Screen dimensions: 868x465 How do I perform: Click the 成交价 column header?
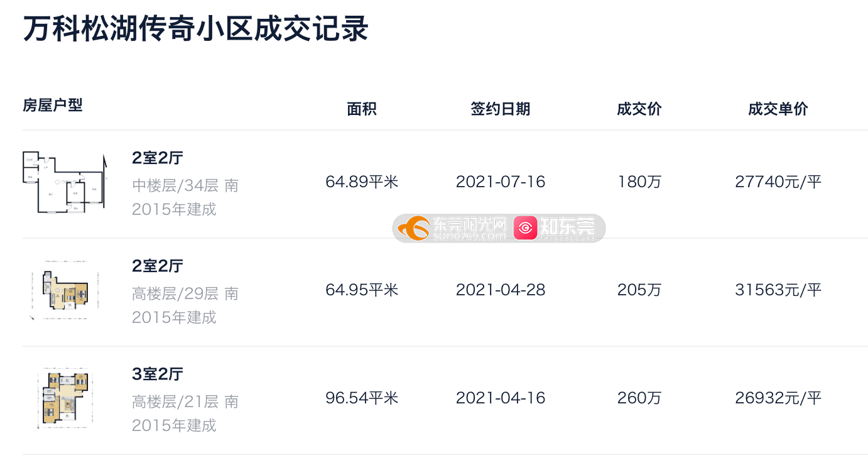pos(639,109)
